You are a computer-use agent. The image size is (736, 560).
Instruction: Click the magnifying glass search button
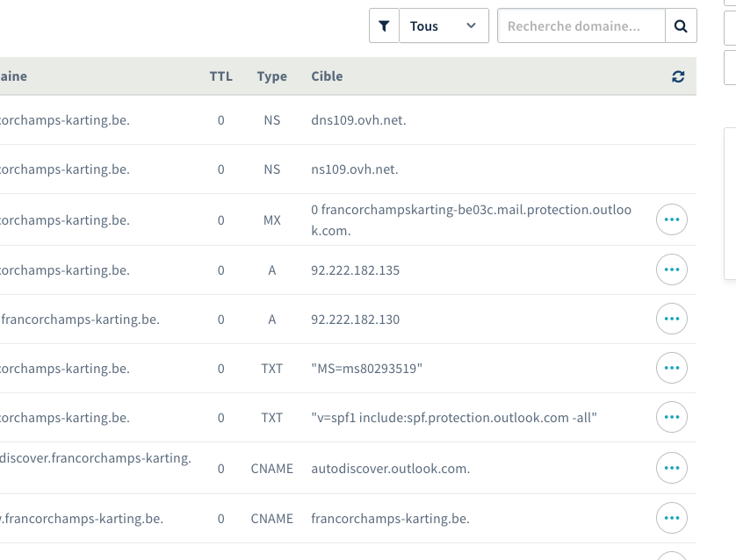(x=681, y=26)
